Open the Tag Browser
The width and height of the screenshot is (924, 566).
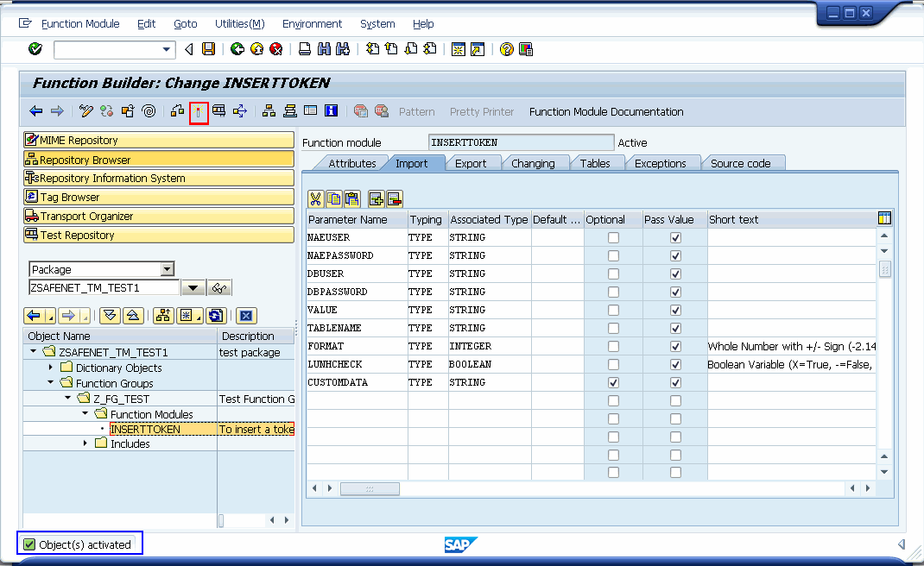[x=159, y=197]
